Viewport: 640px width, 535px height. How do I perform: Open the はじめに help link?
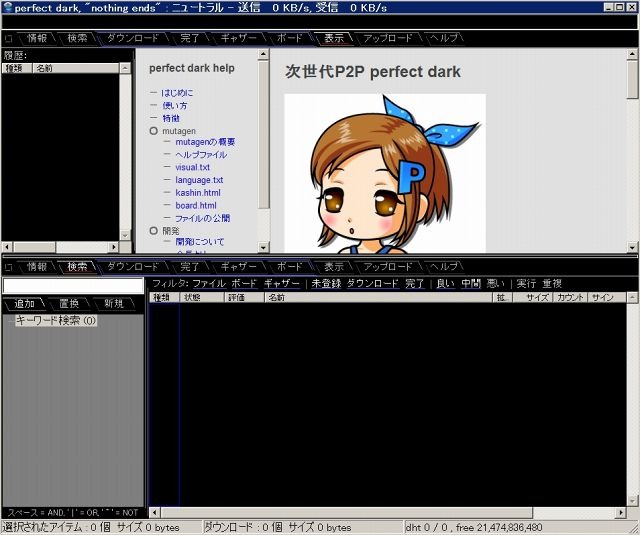click(x=177, y=93)
